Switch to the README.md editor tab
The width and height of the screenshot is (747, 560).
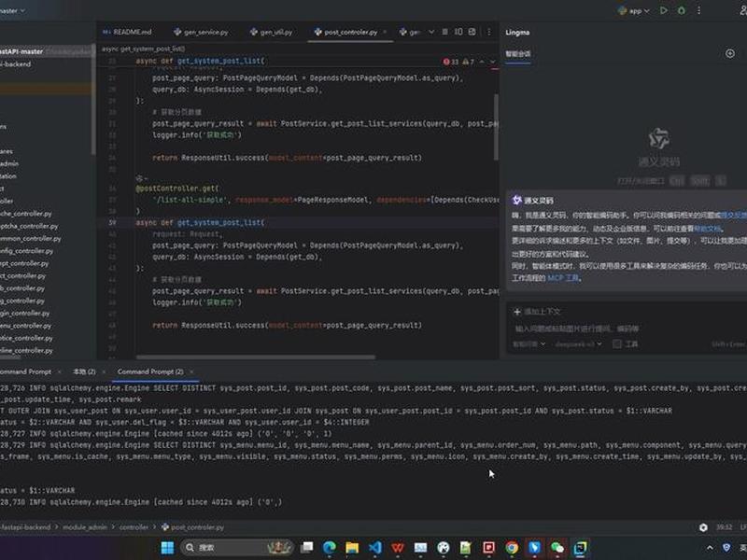(x=127, y=32)
